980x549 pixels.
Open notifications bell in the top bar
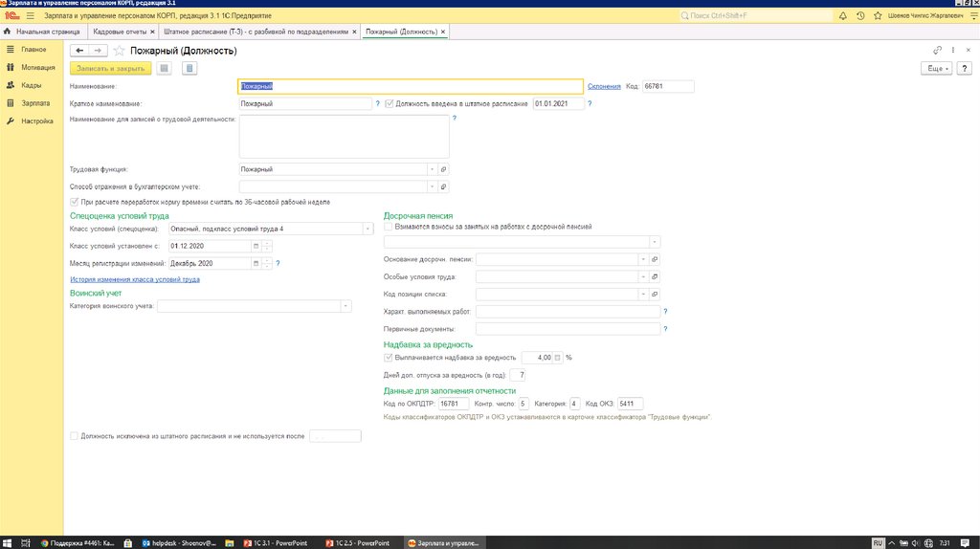pyautogui.click(x=842, y=16)
